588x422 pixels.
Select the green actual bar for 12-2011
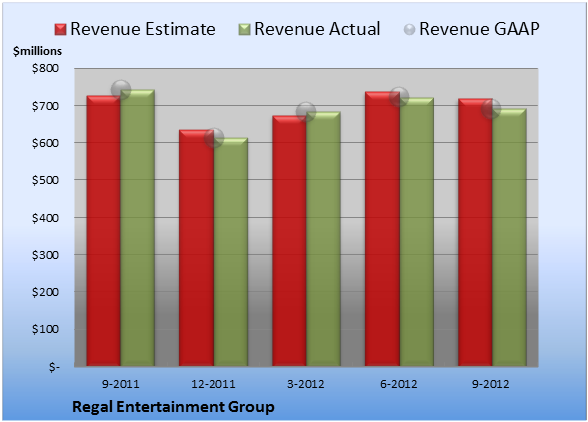click(x=231, y=252)
